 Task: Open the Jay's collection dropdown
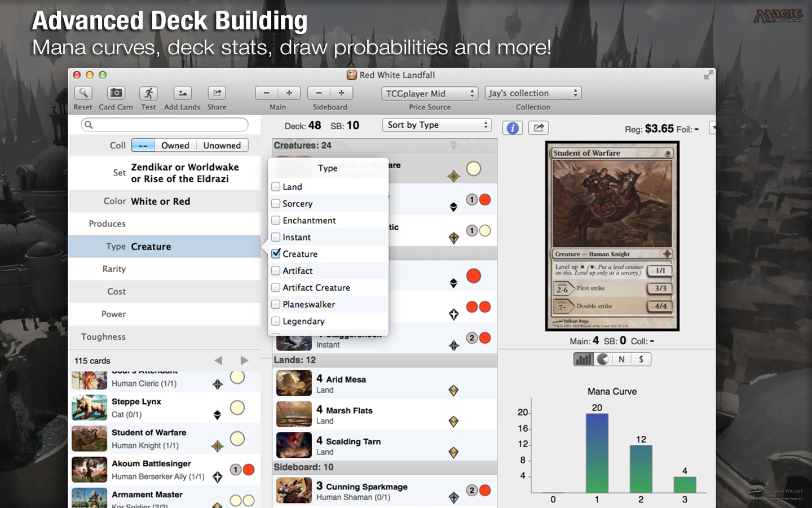click(533, 93)
